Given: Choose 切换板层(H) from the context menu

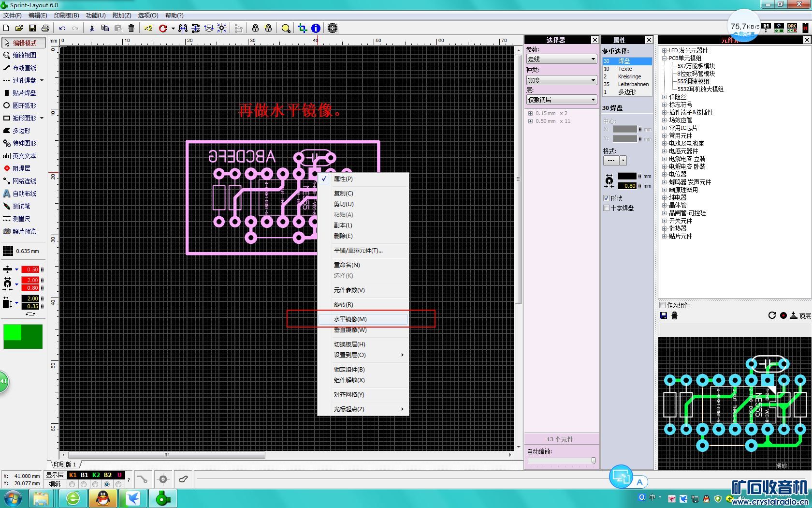Looking at the screenshot, I should tap(363, 344).
